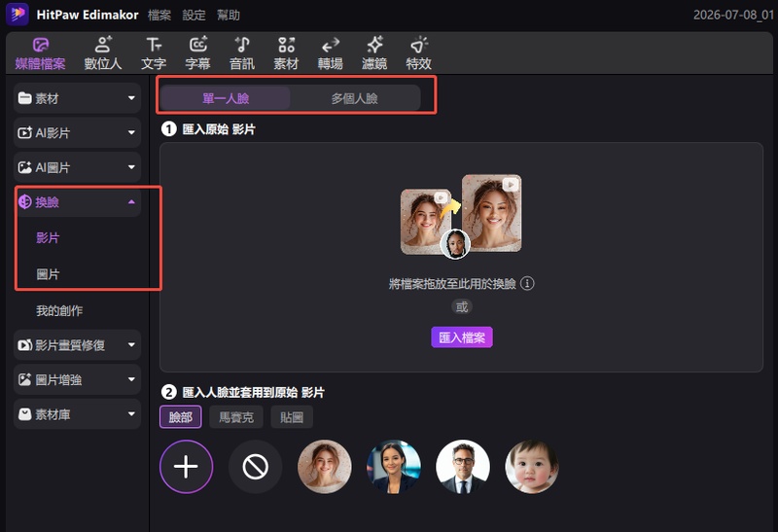The width and height of the screenshot is (778, 532).
Task: Choose the baby face preset
Action: tap(531, 467)
